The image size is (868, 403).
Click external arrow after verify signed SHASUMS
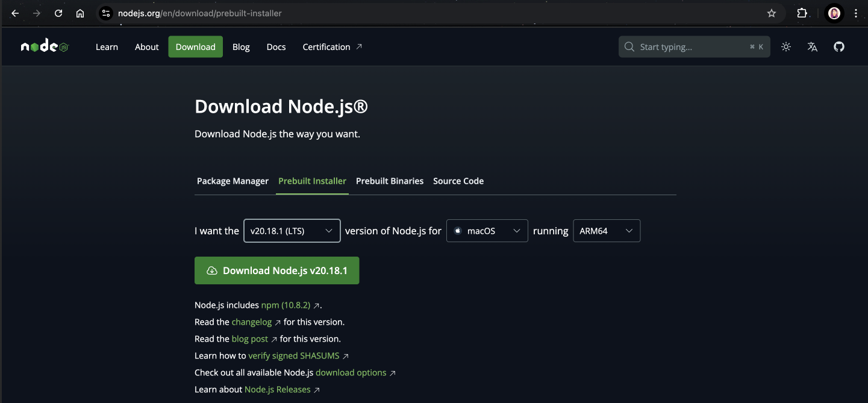click(x=346, y=357)
